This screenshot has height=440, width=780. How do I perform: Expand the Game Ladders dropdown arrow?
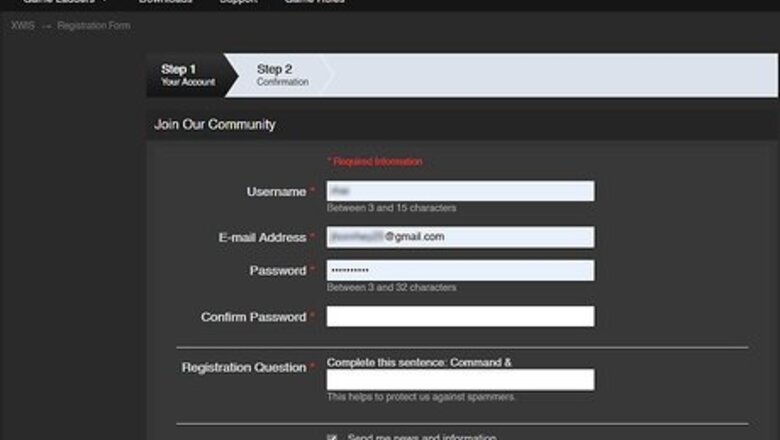tap(104, 2)
